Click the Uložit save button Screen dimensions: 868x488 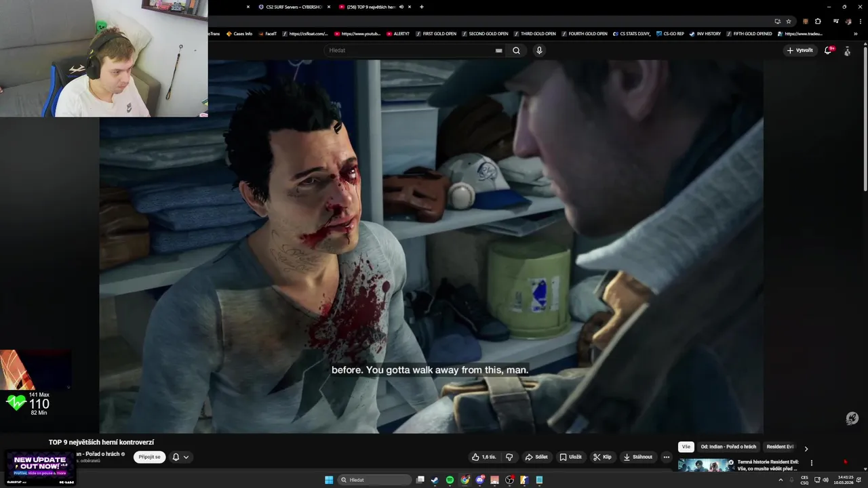[571, 457]
